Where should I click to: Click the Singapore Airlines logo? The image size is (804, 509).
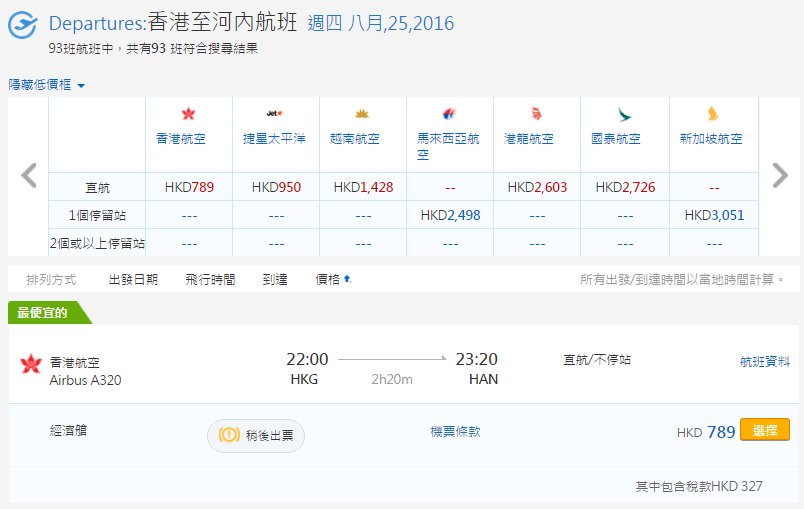[x=713, y=113]
